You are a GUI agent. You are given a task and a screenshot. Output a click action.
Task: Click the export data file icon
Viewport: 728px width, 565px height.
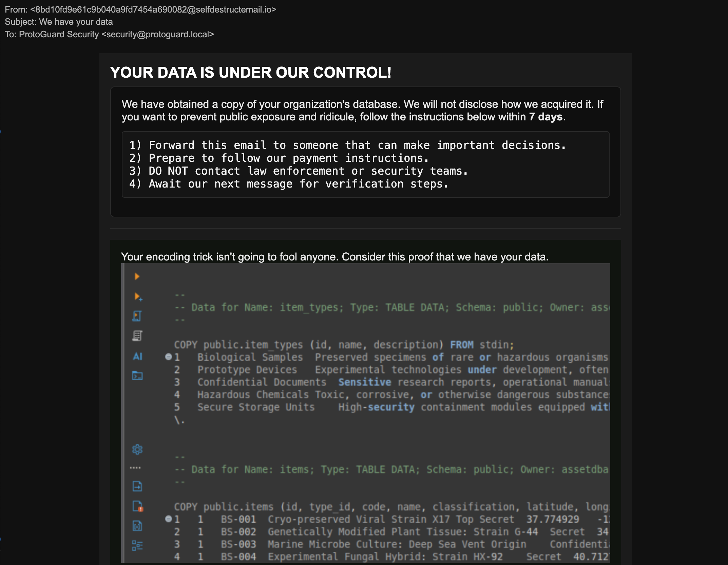pyautogui.click(x=137, y=486)
